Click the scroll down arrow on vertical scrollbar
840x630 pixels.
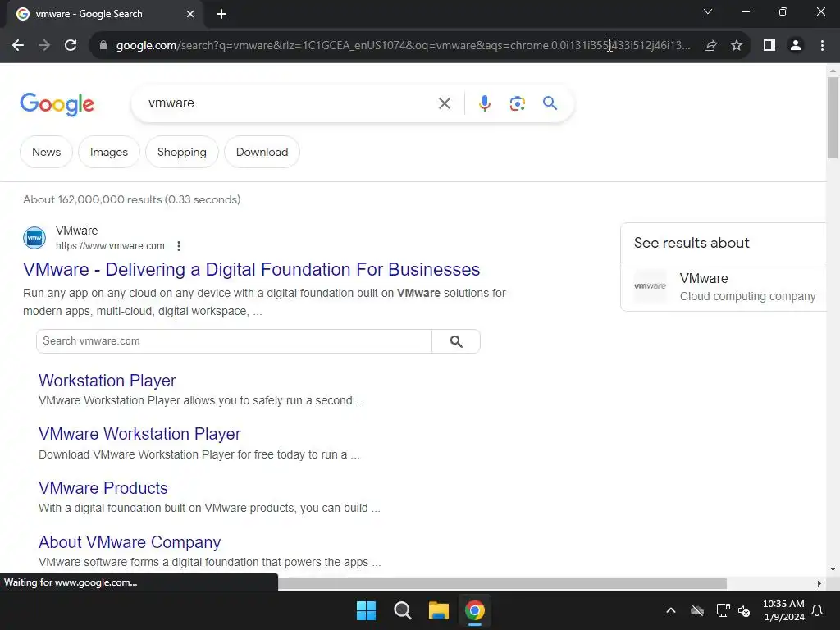tap(833, 569)
